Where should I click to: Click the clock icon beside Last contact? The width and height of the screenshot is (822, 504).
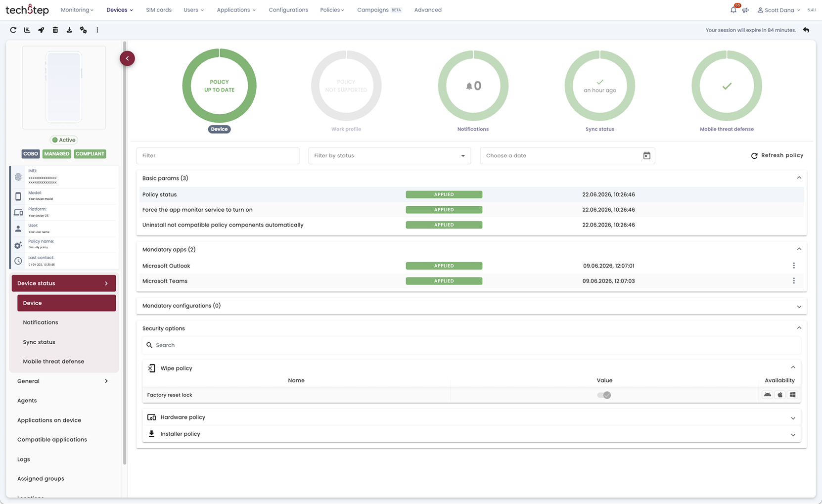pyautogui.click(x=18, y=261)
